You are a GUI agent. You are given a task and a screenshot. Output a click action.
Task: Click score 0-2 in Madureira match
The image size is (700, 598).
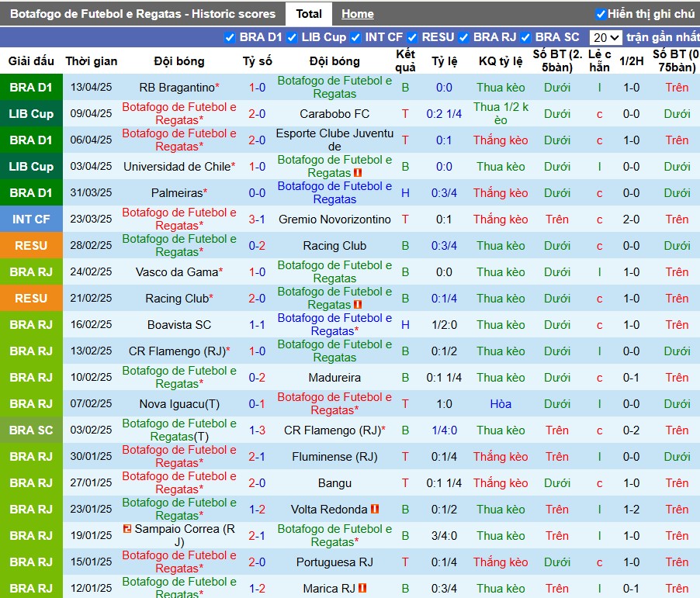[257, 378]
